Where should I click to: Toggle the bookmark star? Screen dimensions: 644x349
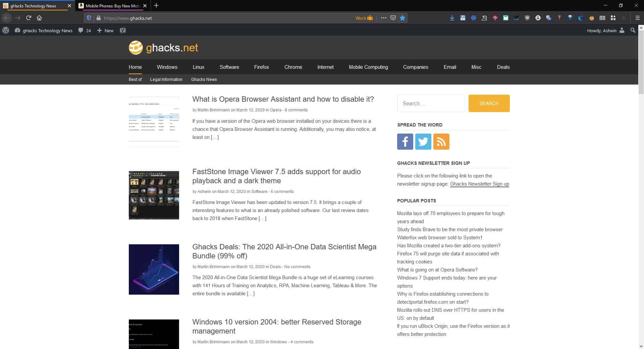[x=402, y=18]
